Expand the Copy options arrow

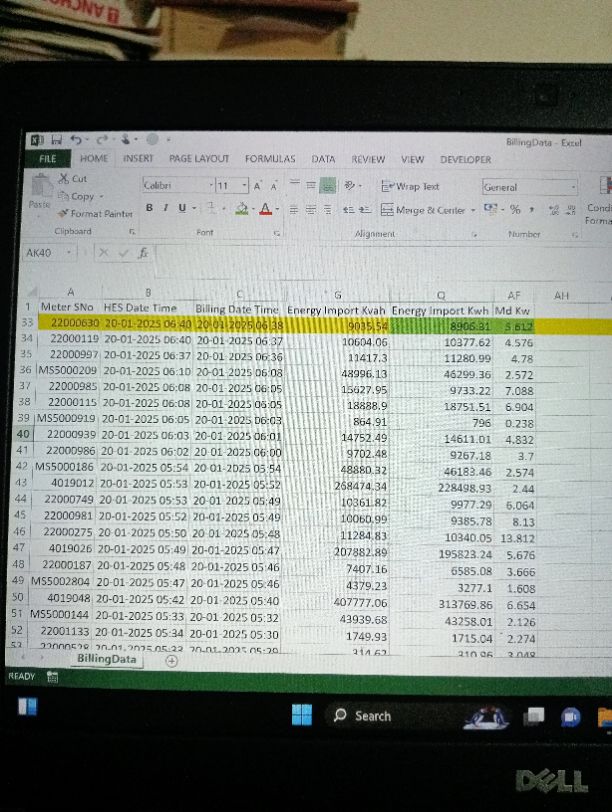[x=101, y=196]
